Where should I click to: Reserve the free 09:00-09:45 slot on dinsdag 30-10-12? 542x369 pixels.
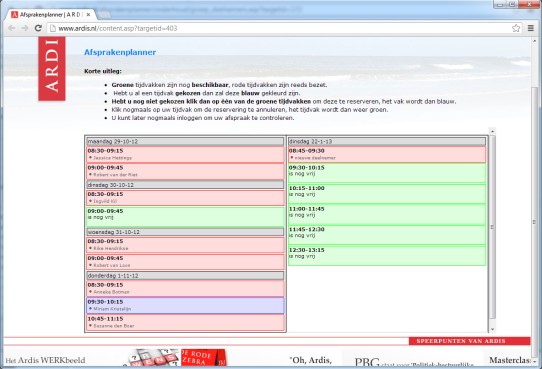[x=185, y=217]
